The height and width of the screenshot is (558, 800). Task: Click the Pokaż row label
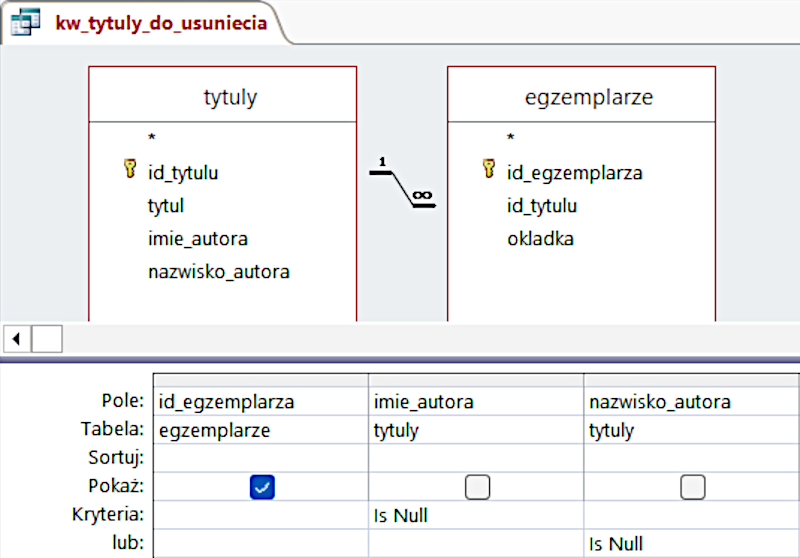pyautogui.click(x=116, y=486)
